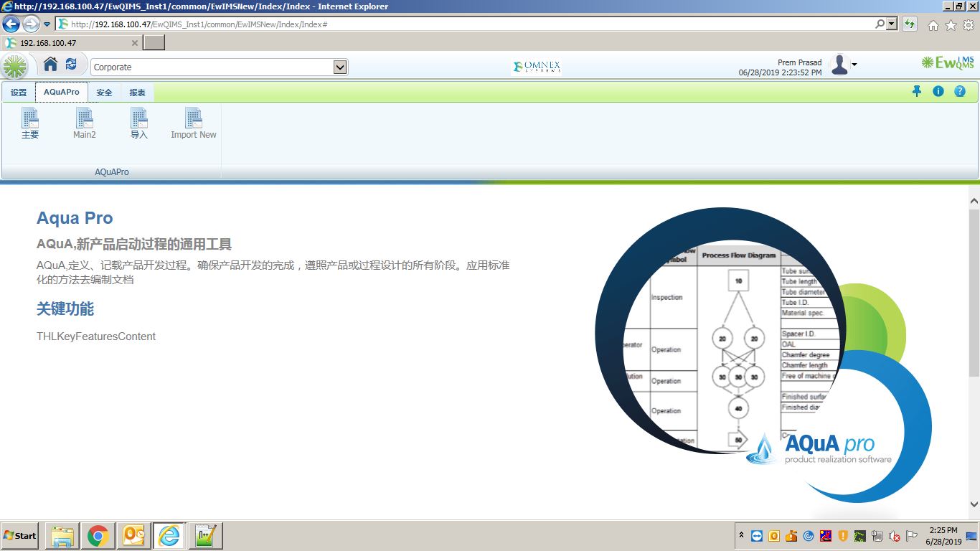Pin the ribbon with the pushpin icon
Viewport: 980px width, 551px height.
pos(916,91)
